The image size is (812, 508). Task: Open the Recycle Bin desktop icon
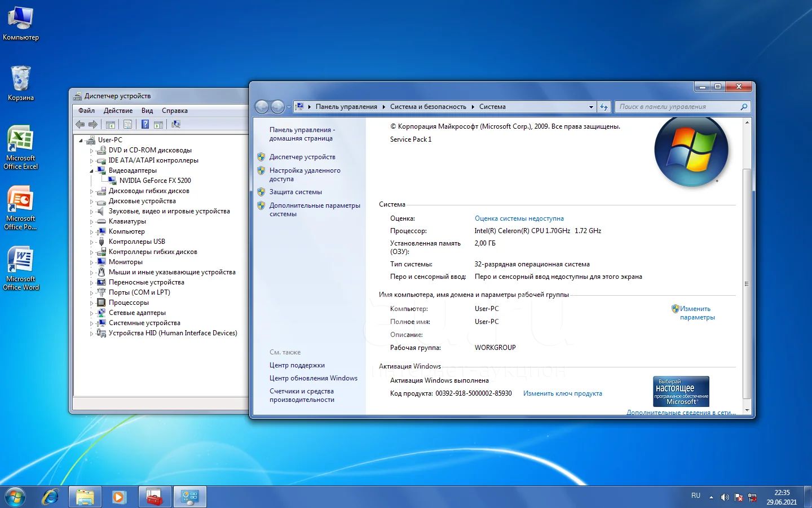click(x=21, y=84)
